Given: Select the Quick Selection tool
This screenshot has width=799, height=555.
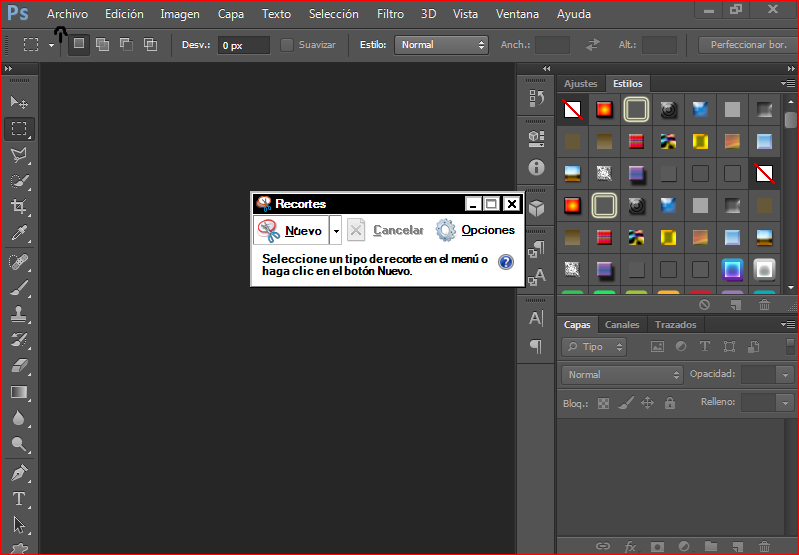Looking at the screenshot, I should tap(19, 181).
